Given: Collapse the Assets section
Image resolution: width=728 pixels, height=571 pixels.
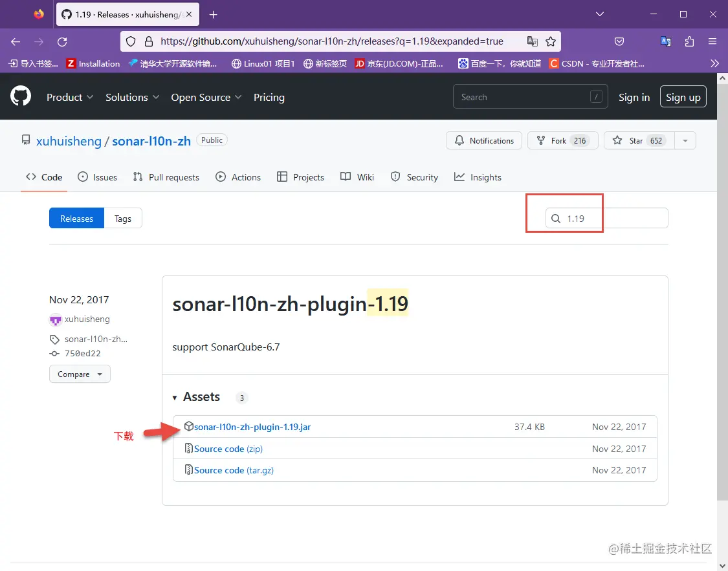Looking at the screenshot, I should coord(196,397).
